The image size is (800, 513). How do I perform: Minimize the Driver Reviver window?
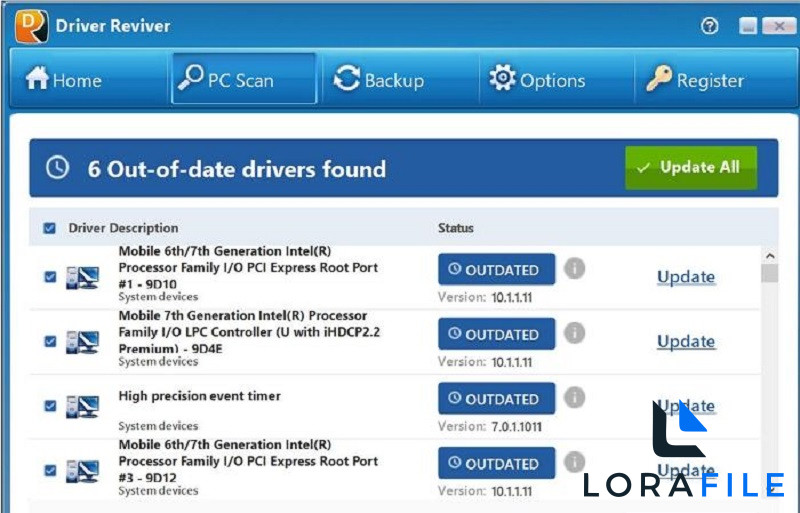point(748,26)
